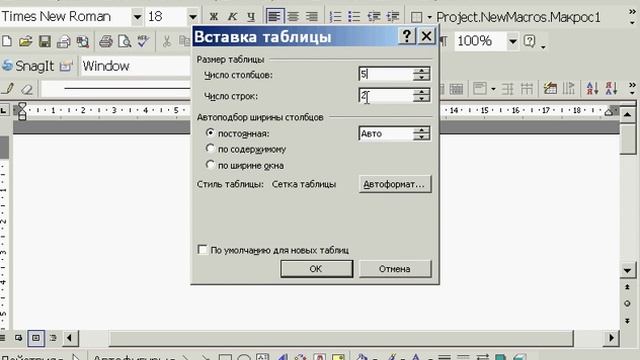Center-align the text

pyautogui.click(x=293, y=17)
